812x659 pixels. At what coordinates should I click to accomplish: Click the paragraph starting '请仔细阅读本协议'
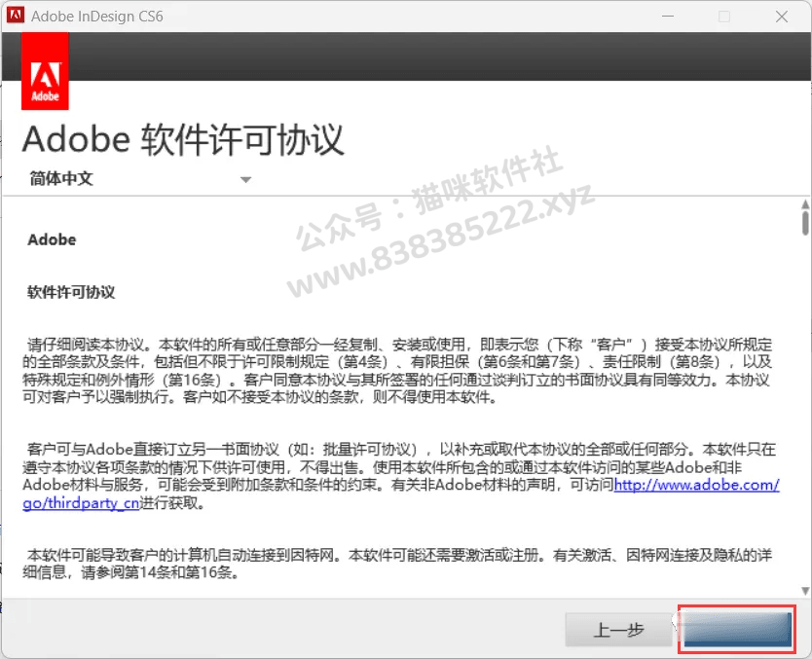pos(397,371)
